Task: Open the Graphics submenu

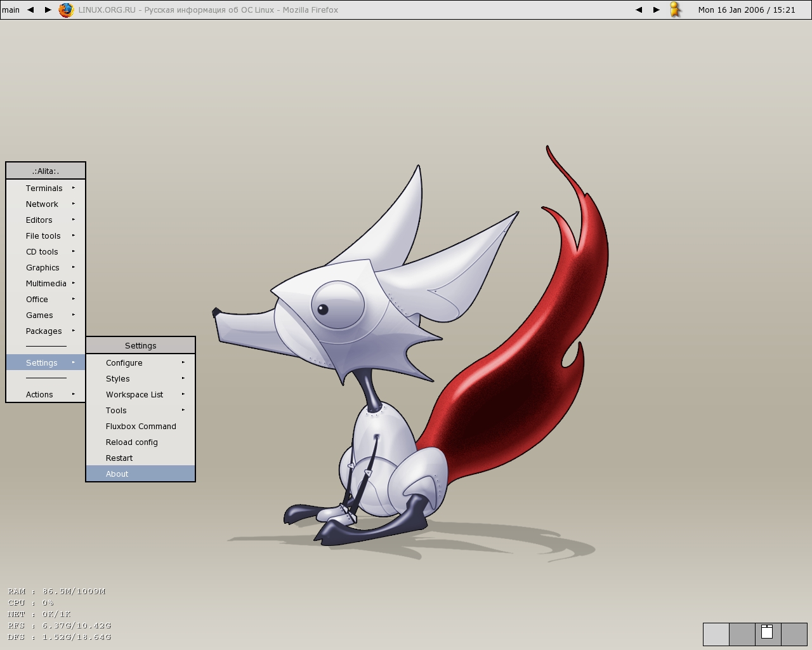Action: 46,267
